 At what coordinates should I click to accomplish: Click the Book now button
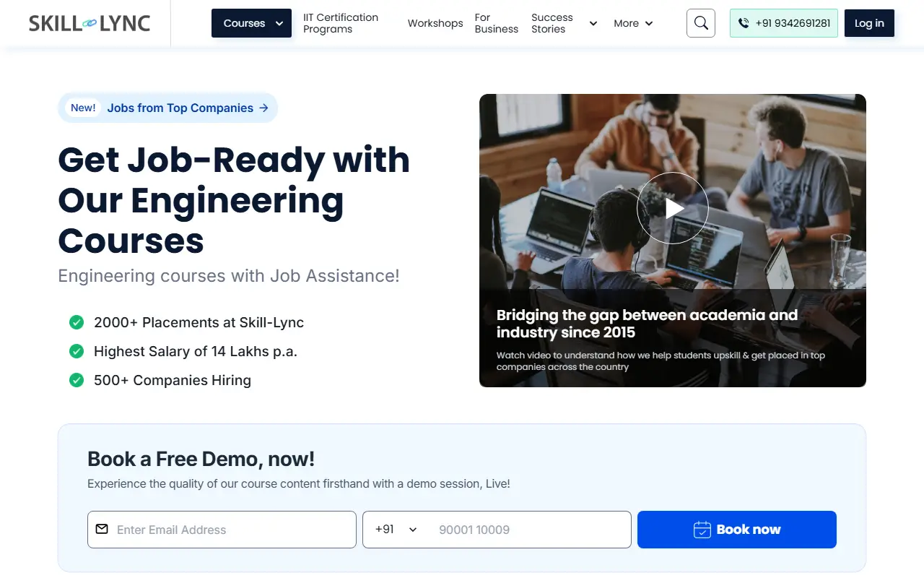[x=737, y=530]
